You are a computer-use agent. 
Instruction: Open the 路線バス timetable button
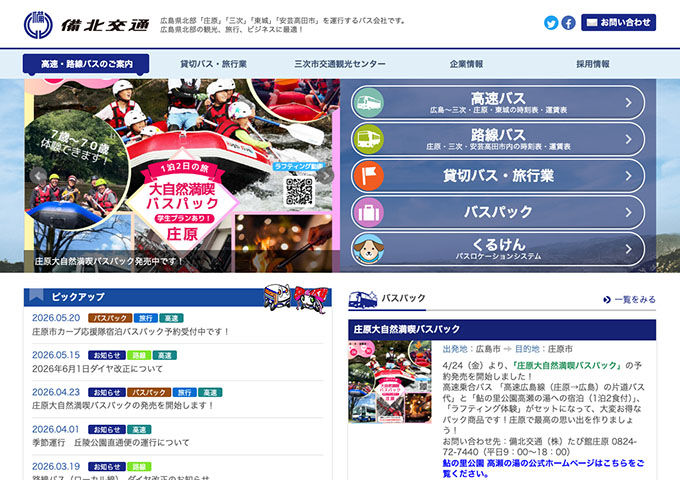coord(498,139)
